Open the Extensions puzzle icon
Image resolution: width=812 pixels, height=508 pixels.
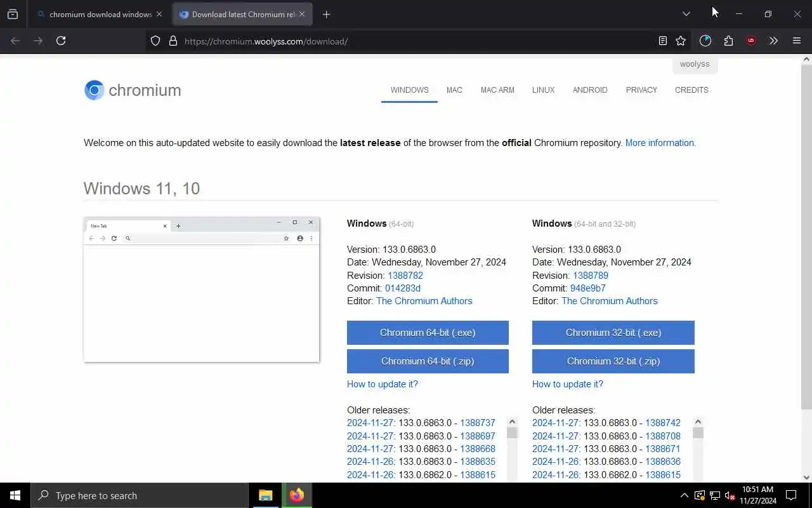click(x=728, y=41)
